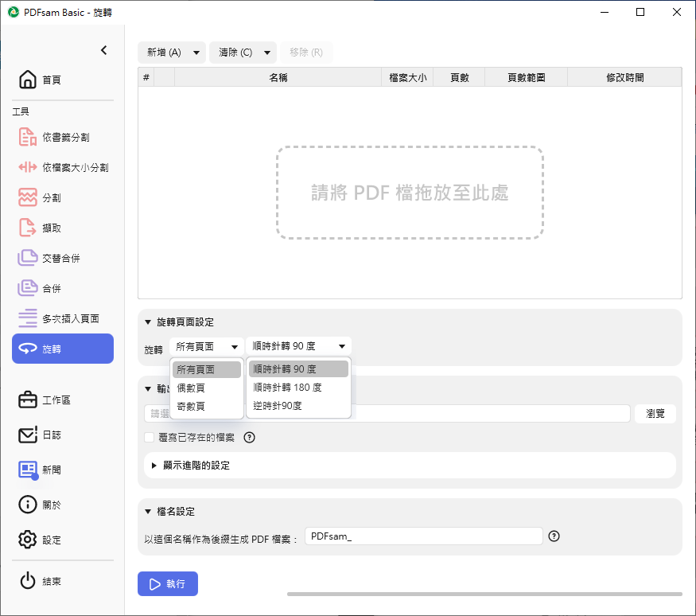Image resolution: width=696 pixels, height=616 pixels.
Task: Collapse the 檔名設定 section
Action: (148, 512)
